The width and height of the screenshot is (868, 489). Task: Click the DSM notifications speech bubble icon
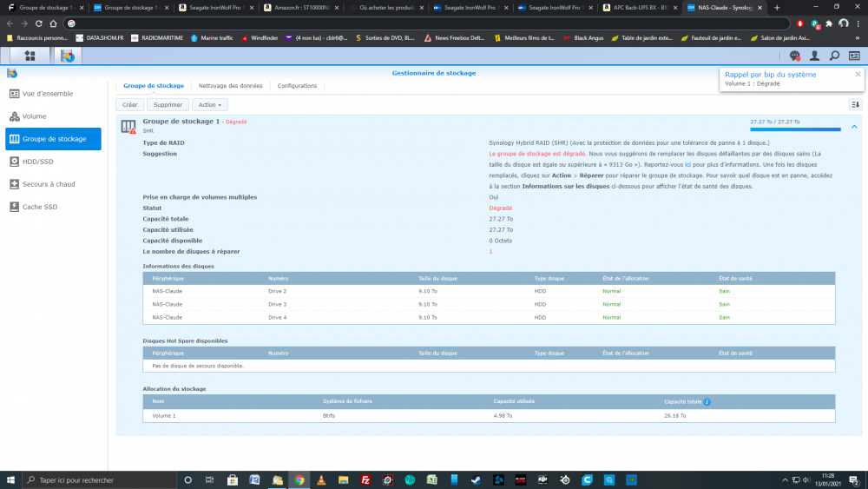click(x=793, y=56)
